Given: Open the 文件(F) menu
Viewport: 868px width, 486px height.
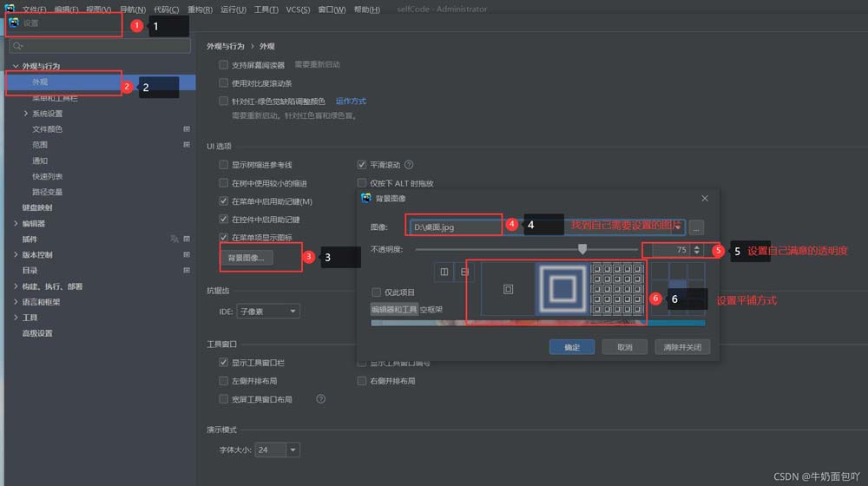Looking at the screenshot, I should pyautogui.click(x=34, y=10).
